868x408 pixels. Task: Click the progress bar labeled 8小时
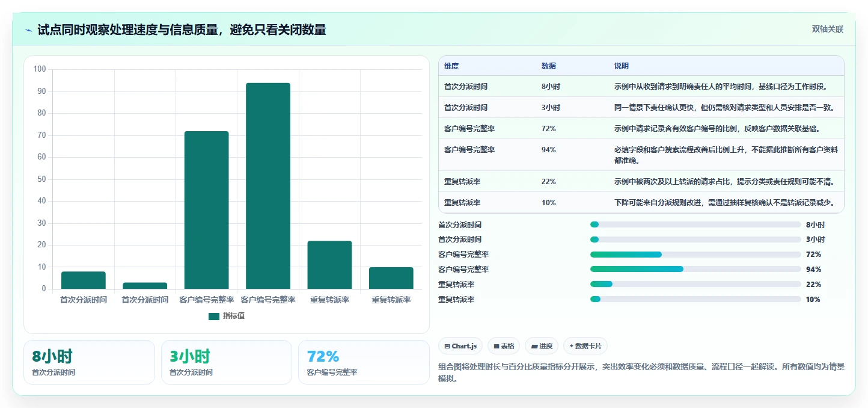point(695,224)
